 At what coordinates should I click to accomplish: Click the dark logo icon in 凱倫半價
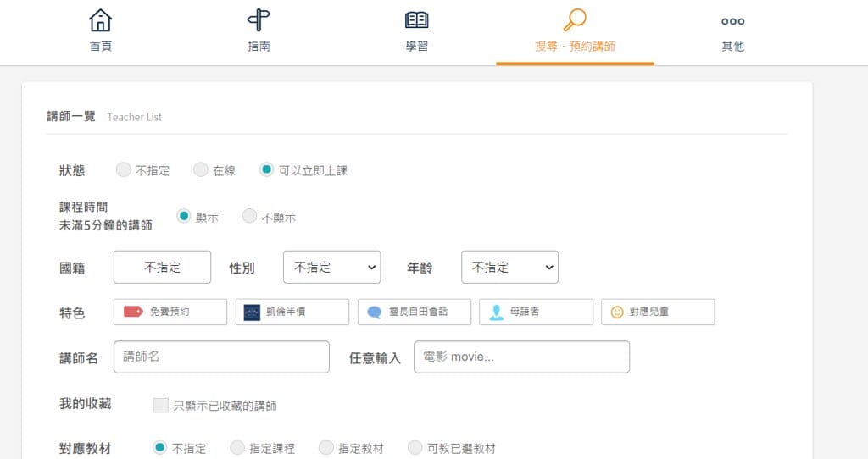click(252, 312)
